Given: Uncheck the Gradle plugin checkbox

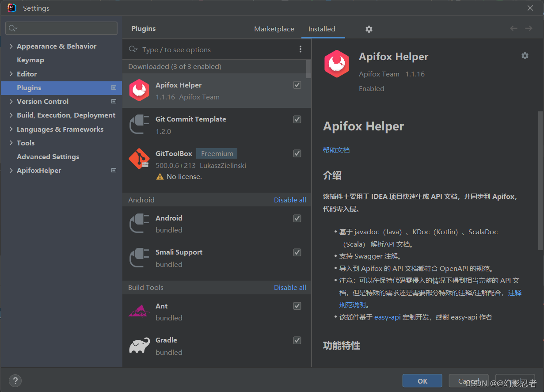Looking at the screenshot, I should click(297, 340).
